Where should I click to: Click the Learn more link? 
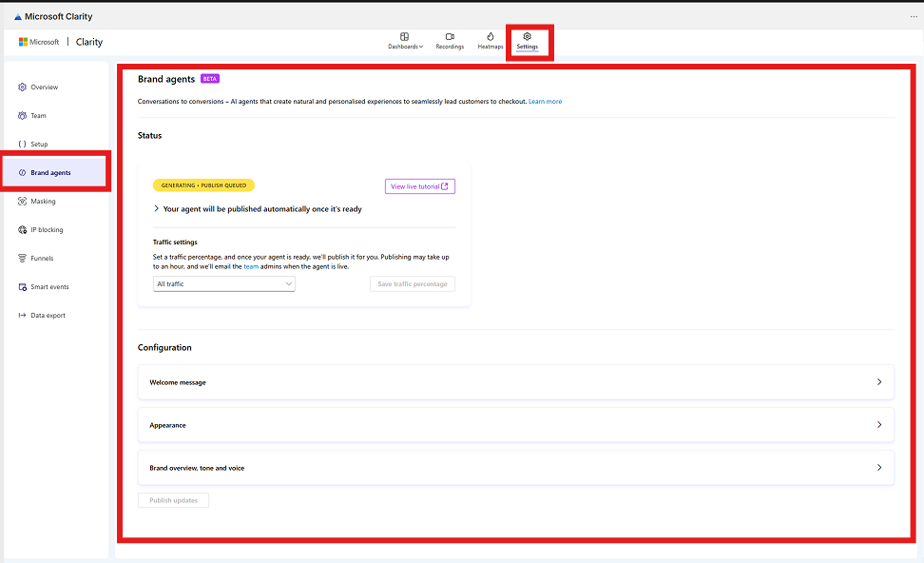[x=545, y=102]
